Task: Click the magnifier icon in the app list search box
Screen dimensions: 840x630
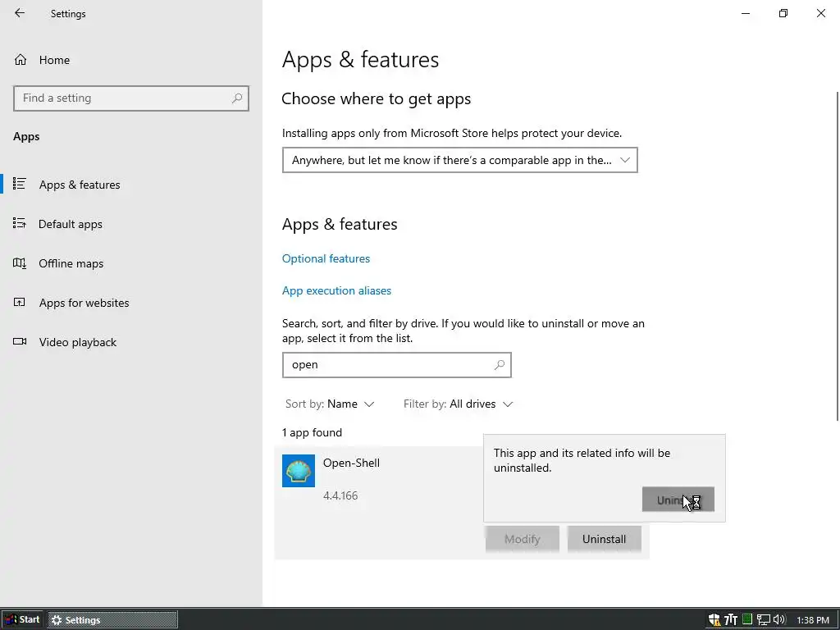Action: [500, 364]
